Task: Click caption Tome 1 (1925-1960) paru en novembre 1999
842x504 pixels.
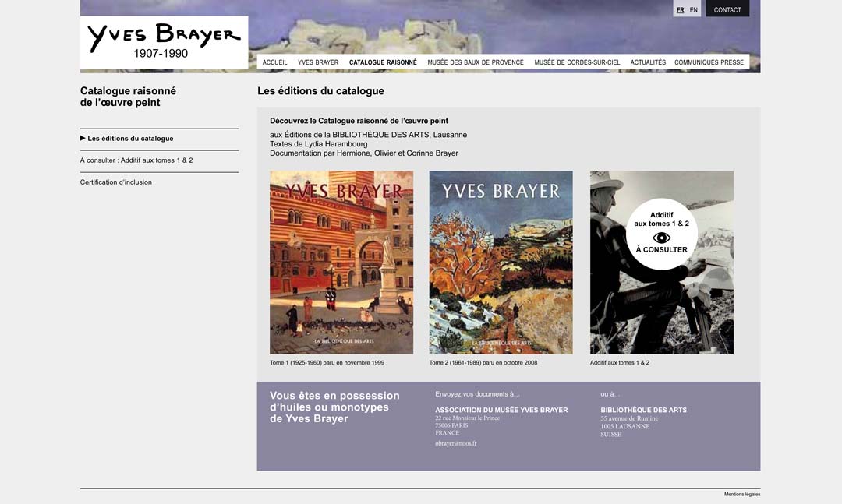Action: click(327, 363)
